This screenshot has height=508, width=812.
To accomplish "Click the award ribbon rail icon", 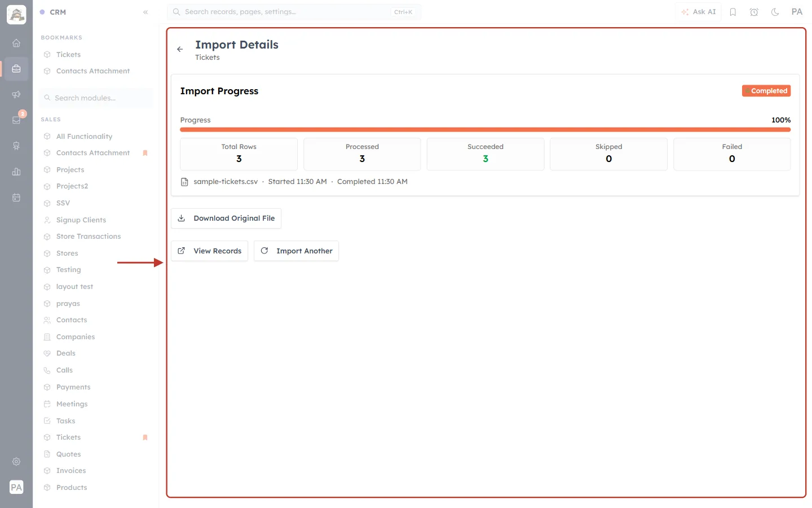I will point(16,146).
